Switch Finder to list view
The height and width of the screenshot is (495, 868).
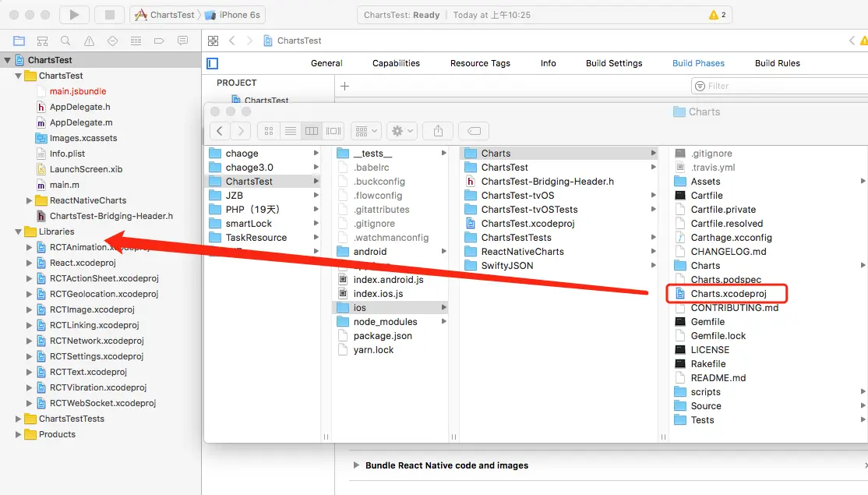coord(290,131)
